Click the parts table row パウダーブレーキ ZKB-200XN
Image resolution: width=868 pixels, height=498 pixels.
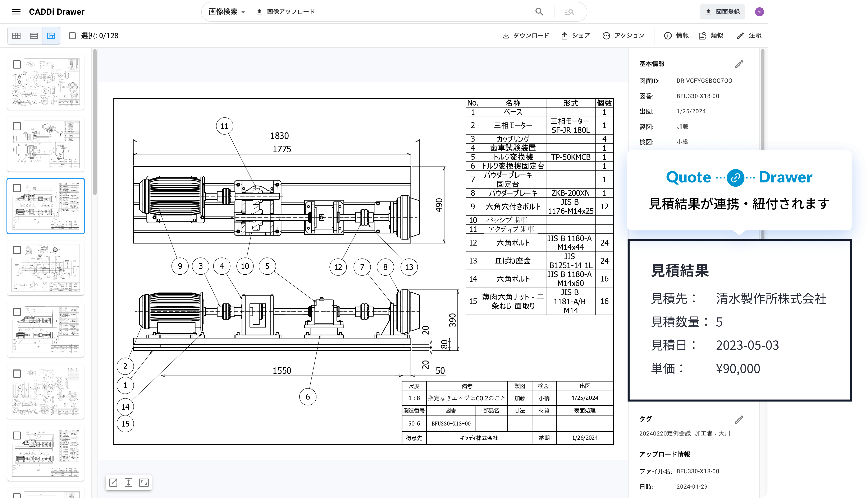pyautogui.click(x=539, y=193)
